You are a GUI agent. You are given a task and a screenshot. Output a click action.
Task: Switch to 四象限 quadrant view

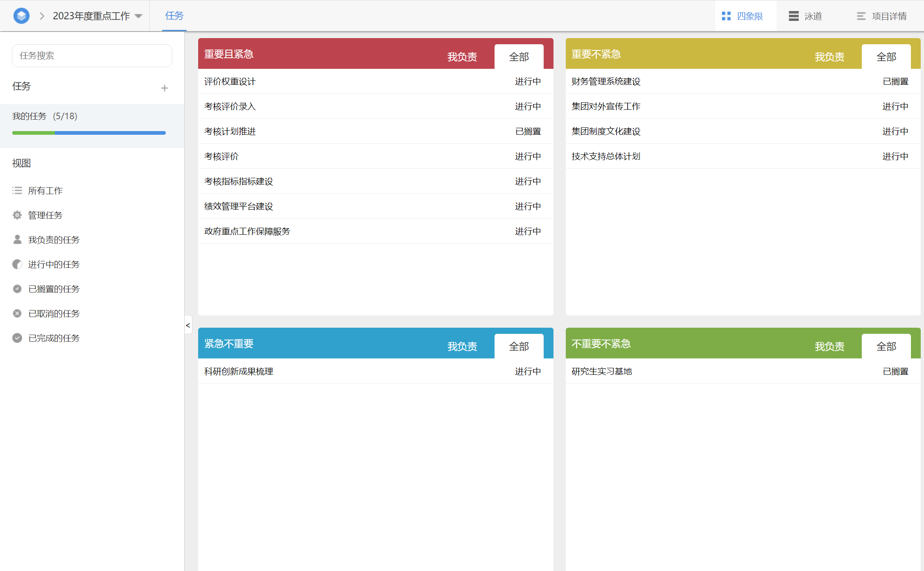click(x=743, y=16)
